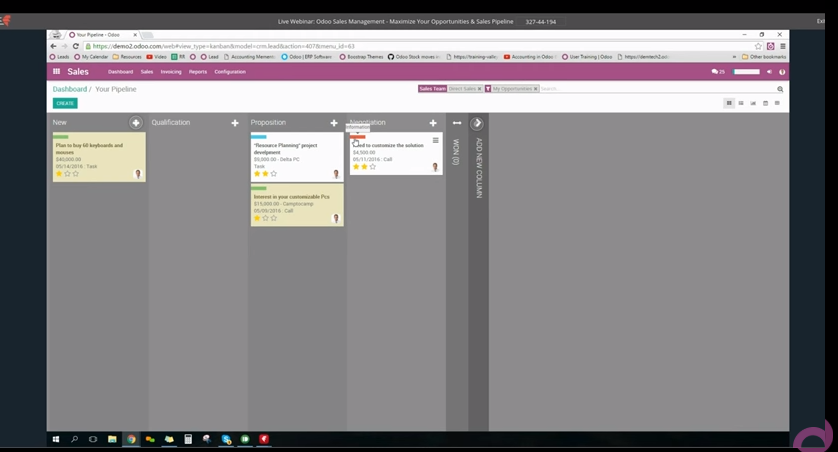Expand the Add New Column panel
838x452 pixels.
point(477,123)
